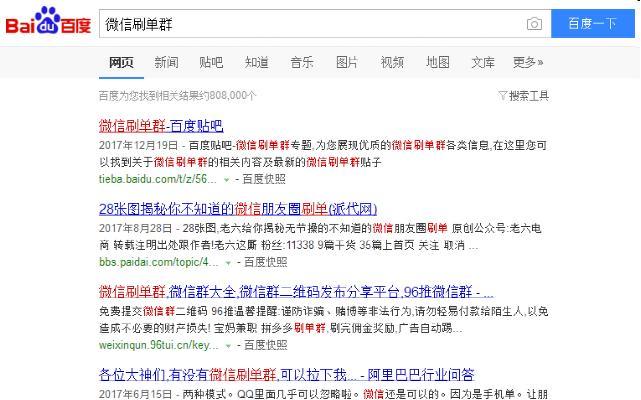Open the 微信刷单群-百度贴吧 result
The image size is (641, 400).
click(161, 126)
